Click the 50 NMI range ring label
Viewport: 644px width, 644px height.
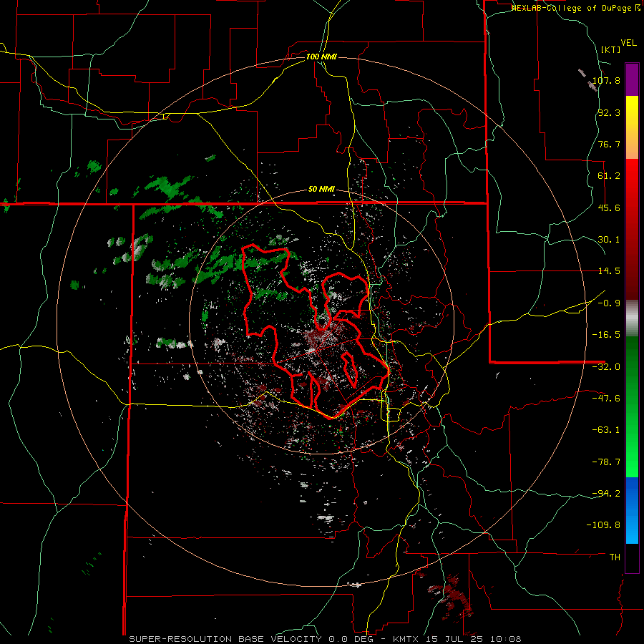pyautogui.click(x=321, y=190)
